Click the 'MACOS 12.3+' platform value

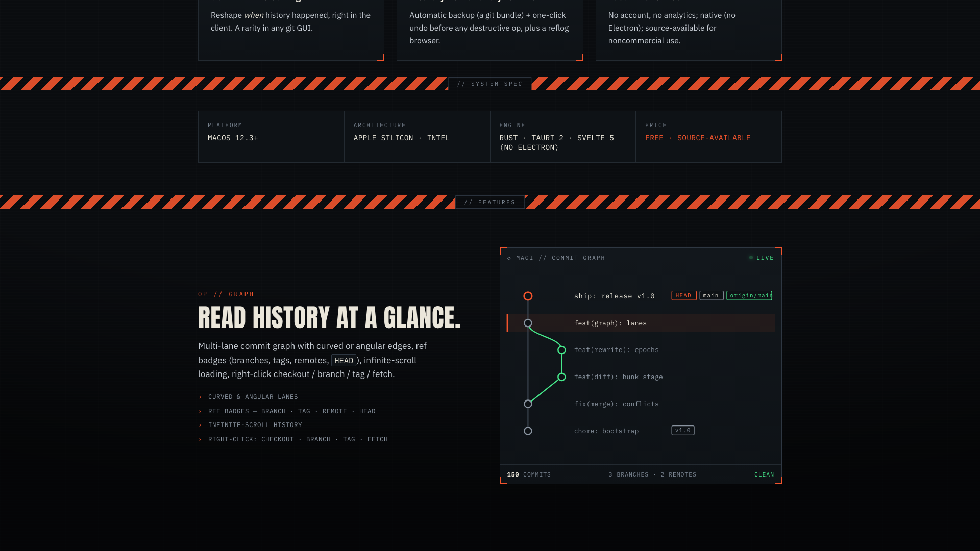pyautogui.click(x=233, y=138)
